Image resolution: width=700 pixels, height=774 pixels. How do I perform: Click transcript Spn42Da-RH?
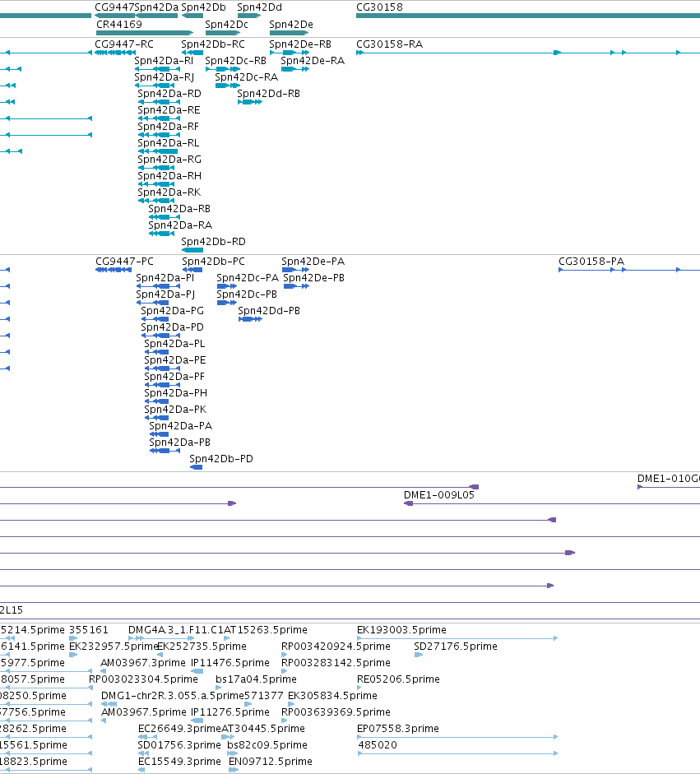169,176
